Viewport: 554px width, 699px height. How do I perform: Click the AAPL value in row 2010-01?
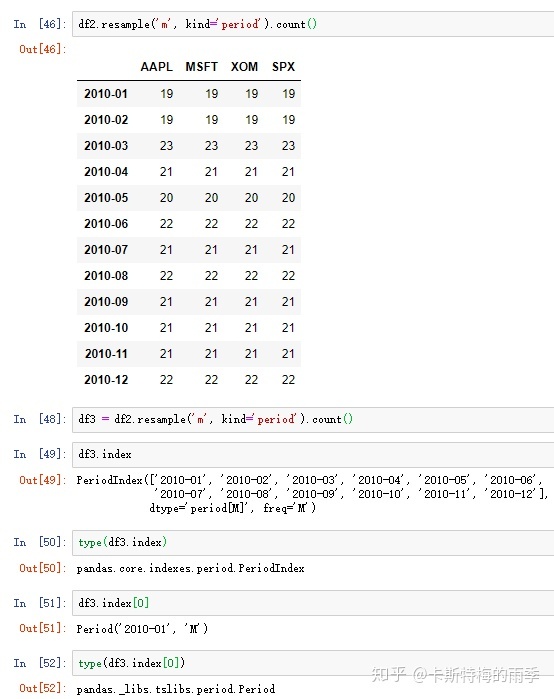(166, 94)
